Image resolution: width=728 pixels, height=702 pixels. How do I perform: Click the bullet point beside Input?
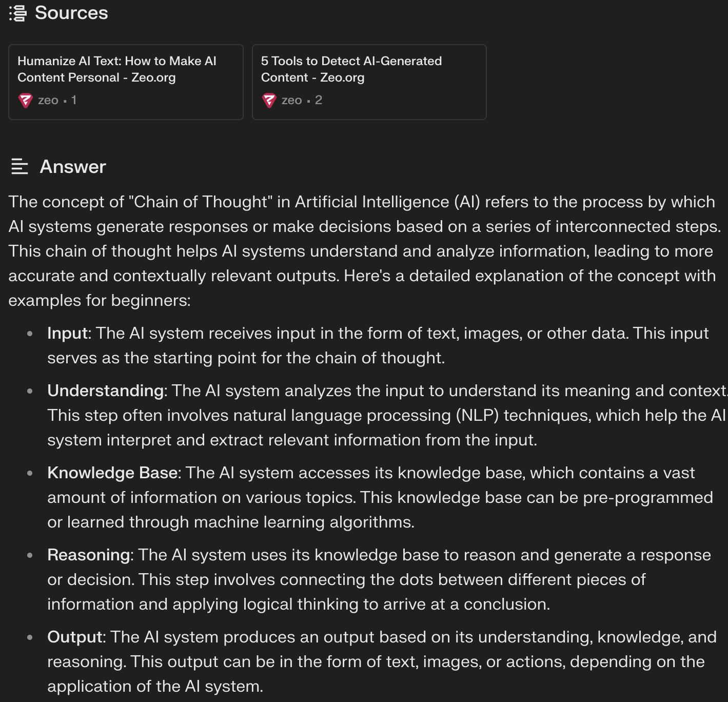[x=30, y=334]
